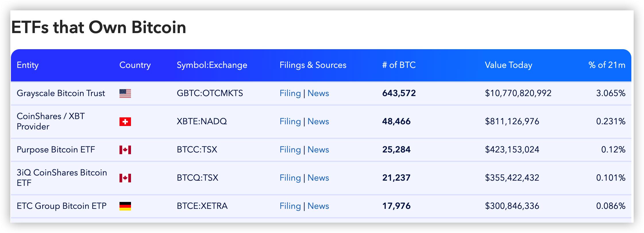Sort by the Entity column header
Viewport: 644px width, 233px height.
coord(28,65)
